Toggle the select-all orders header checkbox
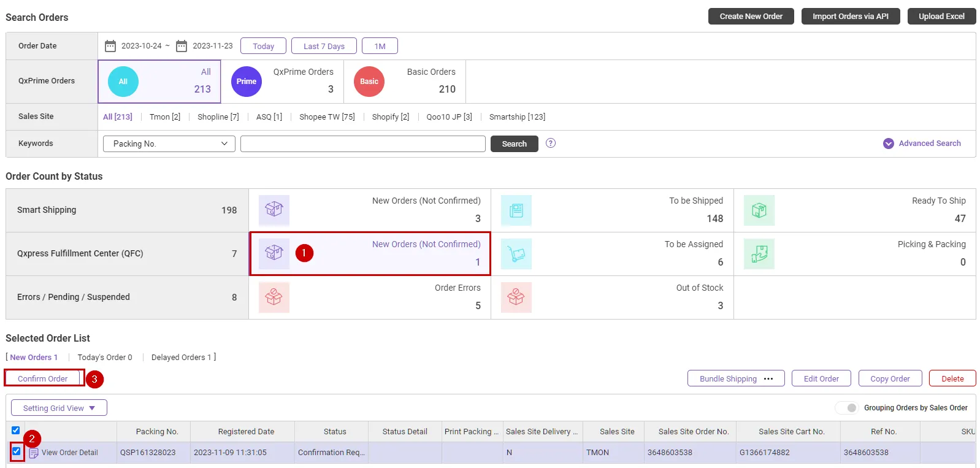The width and height of the screenshot is (980, 468). (16, 431)
